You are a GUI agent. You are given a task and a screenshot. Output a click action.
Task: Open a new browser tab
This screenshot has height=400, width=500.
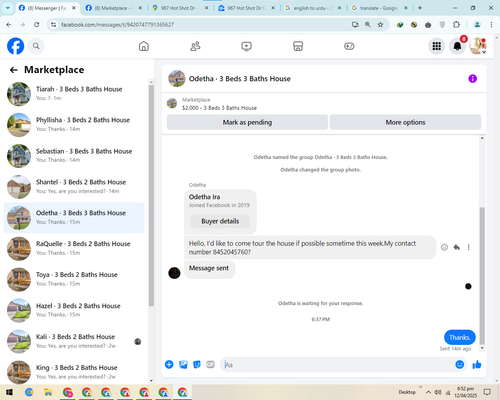point(420,8)
